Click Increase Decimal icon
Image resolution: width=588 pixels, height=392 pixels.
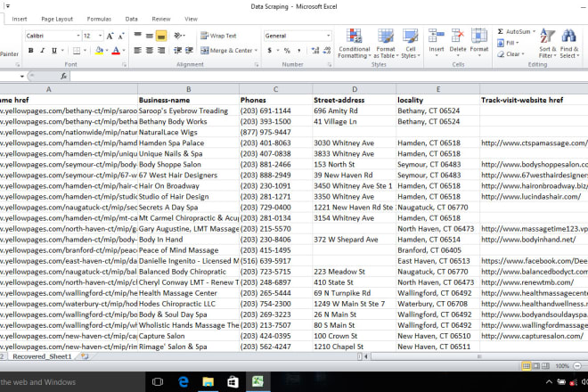(x=315, y=50)
